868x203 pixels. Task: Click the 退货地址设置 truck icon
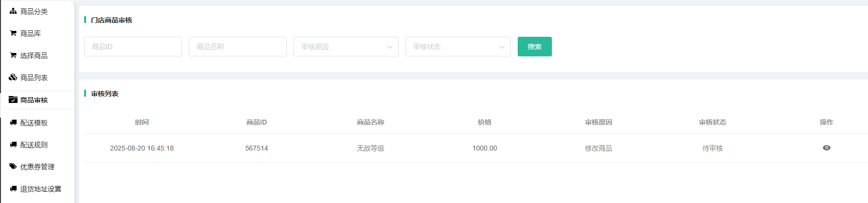13,189
